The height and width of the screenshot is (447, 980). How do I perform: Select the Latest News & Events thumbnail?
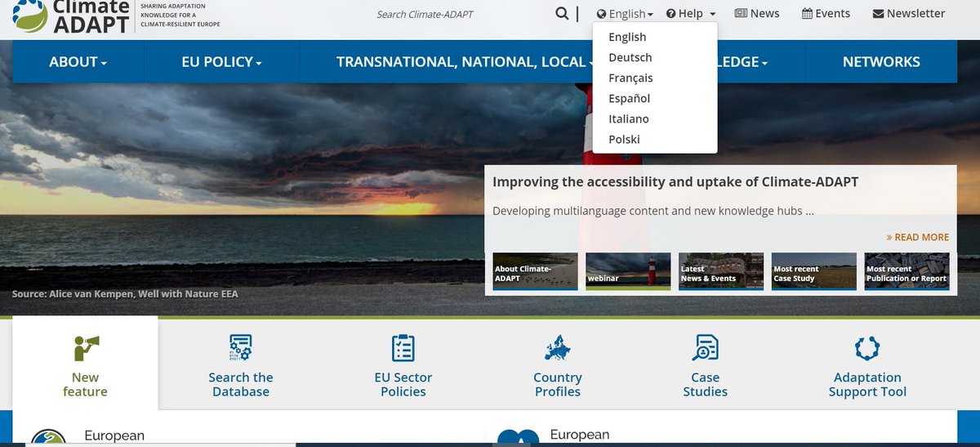[721, 271]
